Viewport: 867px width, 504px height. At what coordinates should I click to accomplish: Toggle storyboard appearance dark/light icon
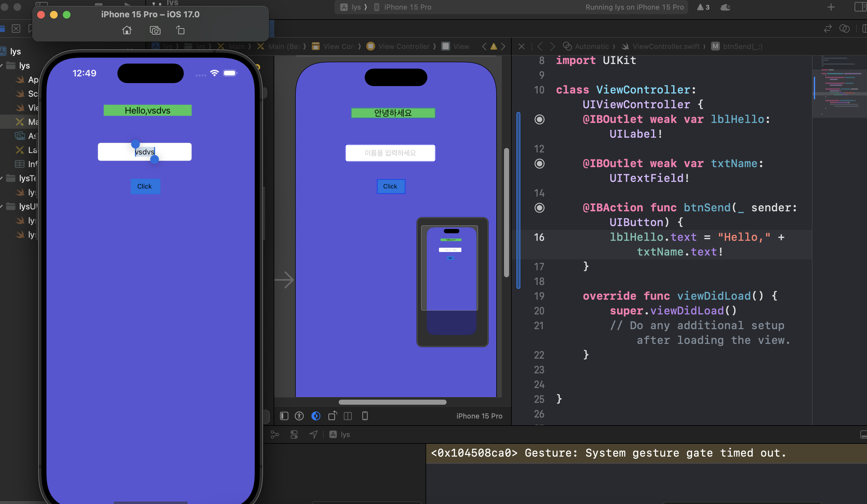click(316, 416)
